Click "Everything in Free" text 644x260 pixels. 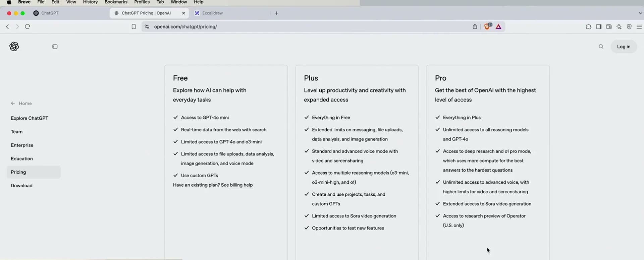pyautogui.click(x=331, y=118)
